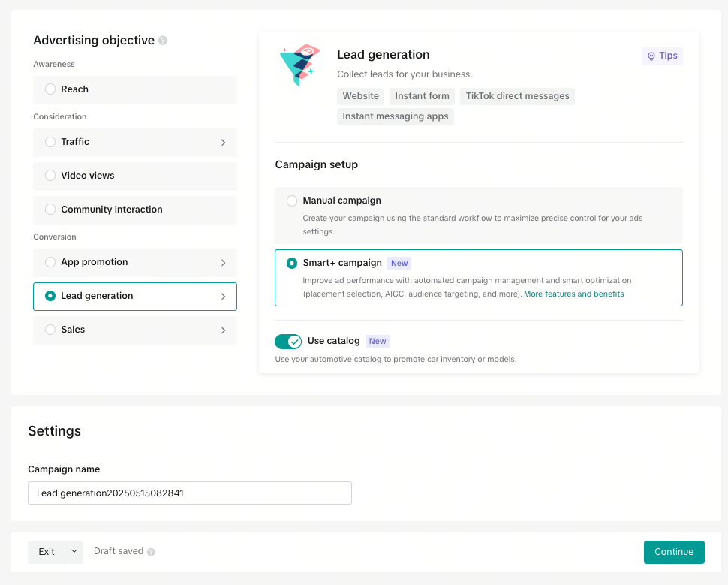Click the Draft saved help icon

pyautogui.click(x=151, y=552)
